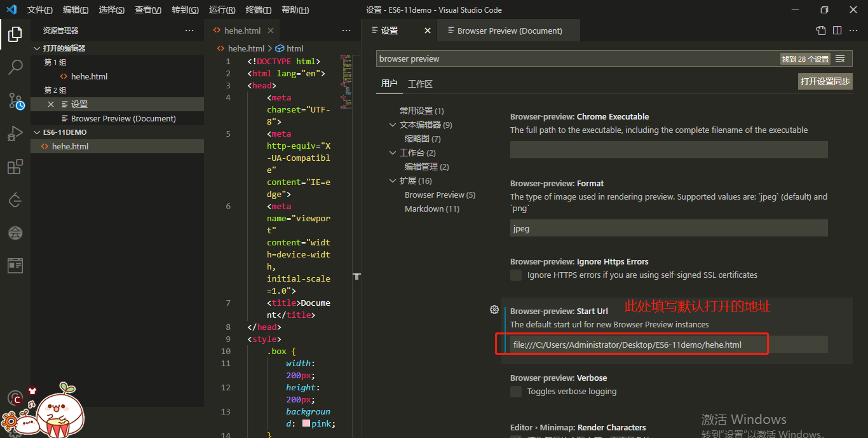Click the split editor icon in the tab bar
The image size is (868, 438).
click(836, 29)
